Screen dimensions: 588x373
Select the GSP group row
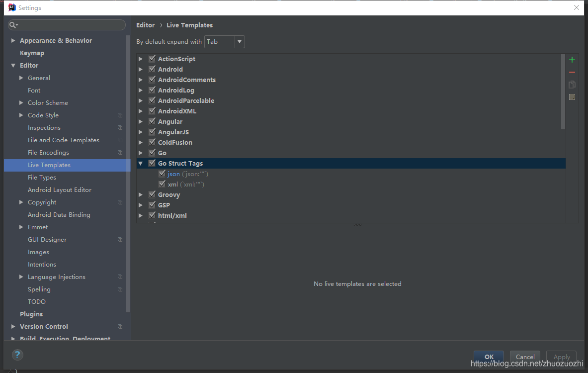point(351,205)
